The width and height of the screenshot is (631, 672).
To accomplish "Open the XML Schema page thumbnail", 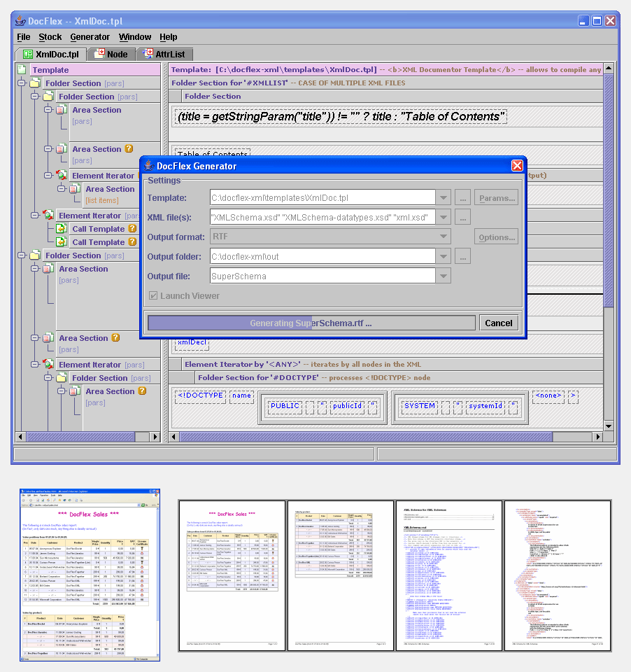I will (x=448, y=575).
